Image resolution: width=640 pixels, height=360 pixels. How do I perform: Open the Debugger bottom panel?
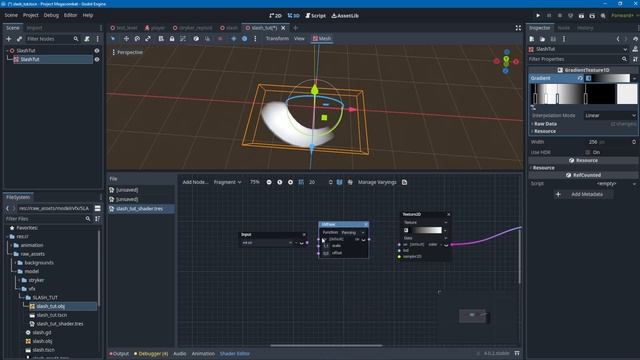point(151,353)
